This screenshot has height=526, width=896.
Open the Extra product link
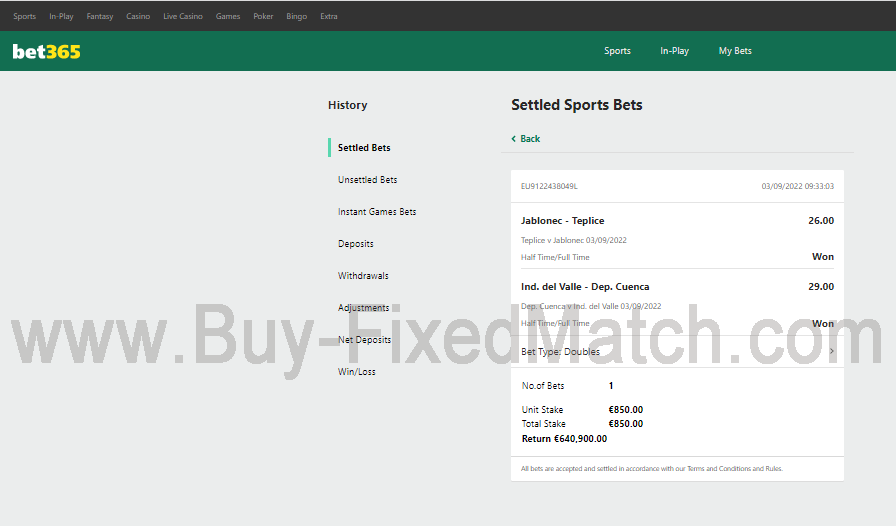(x=329, y=16)
